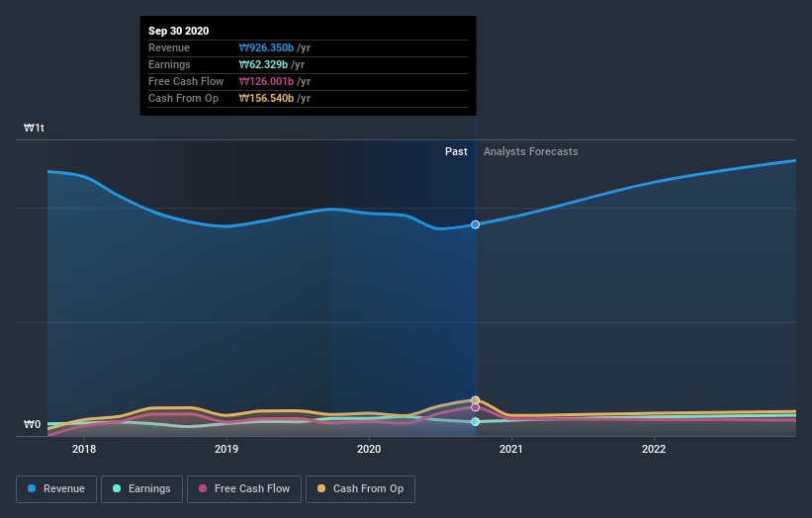Click the Earnings row label in tooltip
812x518 pixels.
pyautogui.click(x=169, y=64)
